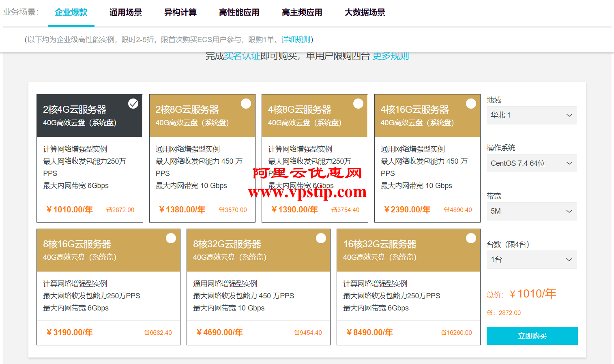The width and height of the screenshot is (614, 364).
Task: Switch to the 高性能应用 tab
Action: pyautogui.click(x=239, y=13)
